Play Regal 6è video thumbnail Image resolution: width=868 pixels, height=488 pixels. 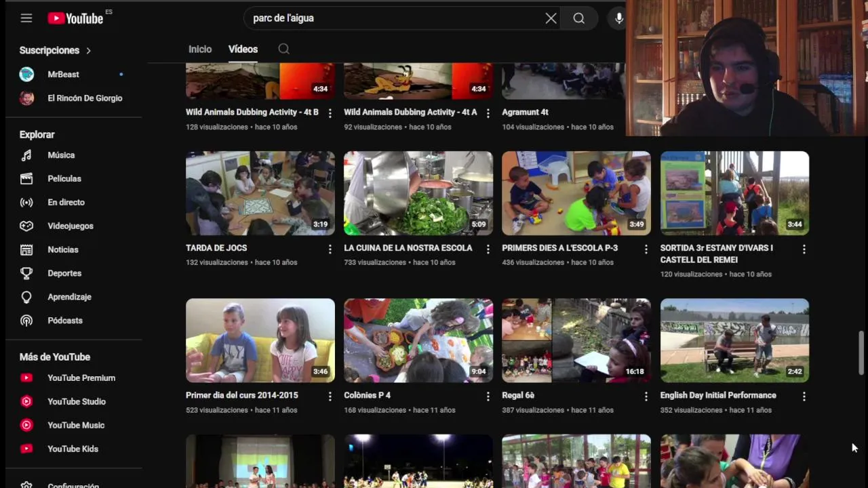576,340
